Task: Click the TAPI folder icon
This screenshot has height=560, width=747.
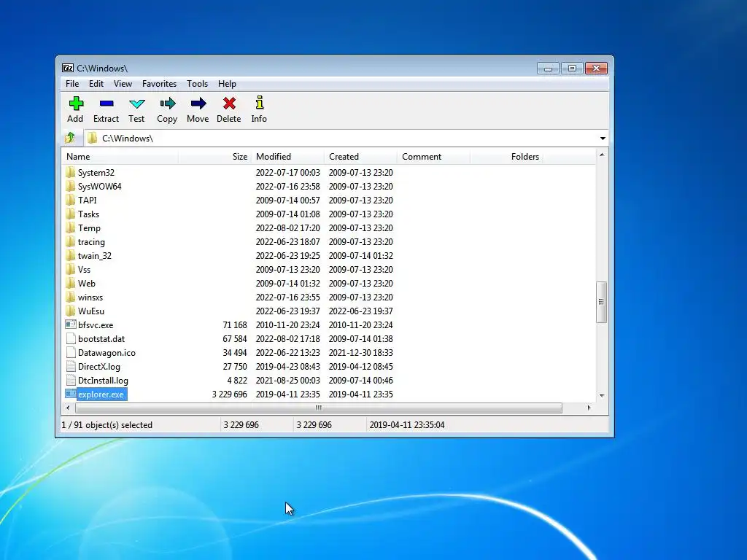Action: pos(71,200)
